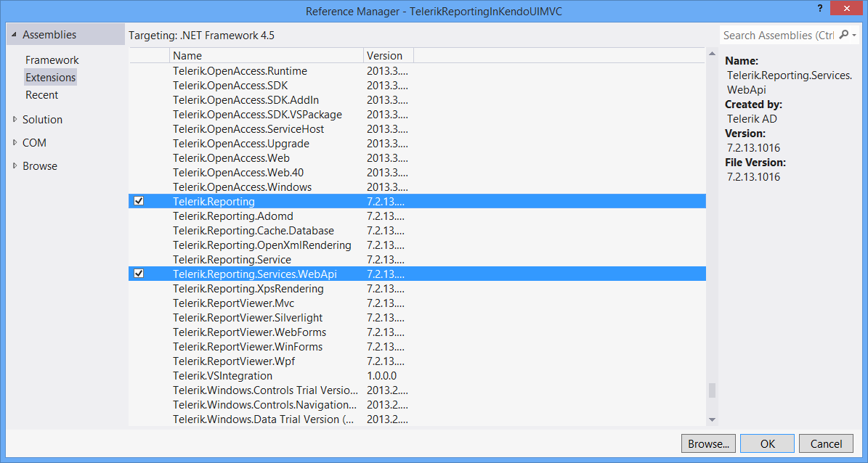Viewport: 868px width, 463px height.
Task: Select Telerik.Windows.Controls Trial Version row
Action: 417,390
